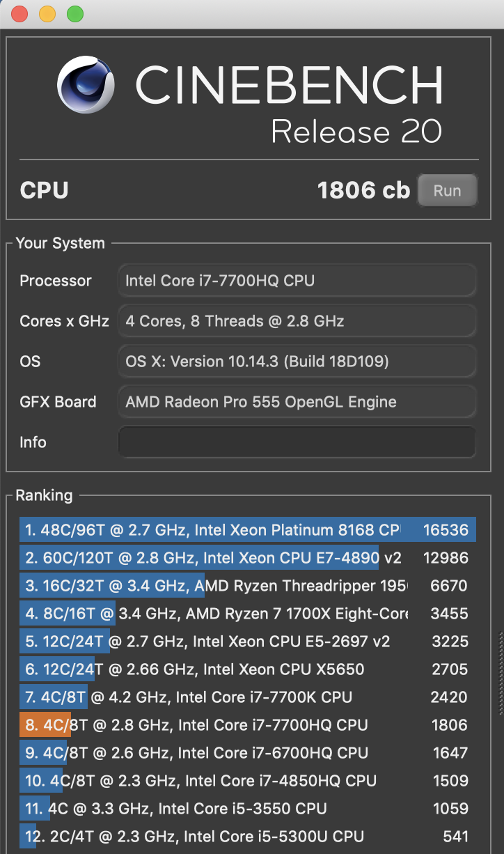Focus the empty Info text field
This screenshot has height=854, width=504.
pyautogui.click(x=297, y=442)
